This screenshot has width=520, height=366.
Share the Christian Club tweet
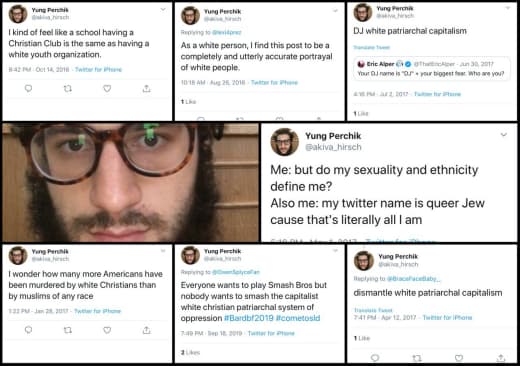coord(147,88)
